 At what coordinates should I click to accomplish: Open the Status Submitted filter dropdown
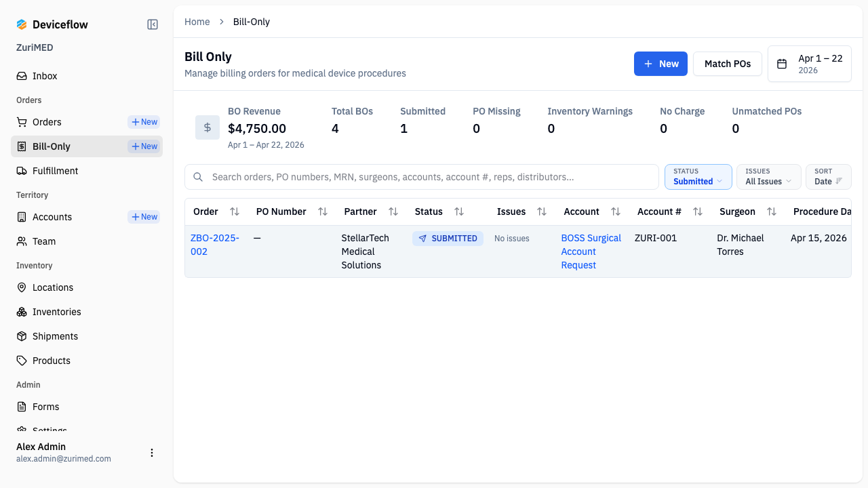click(x=698, y=177)
